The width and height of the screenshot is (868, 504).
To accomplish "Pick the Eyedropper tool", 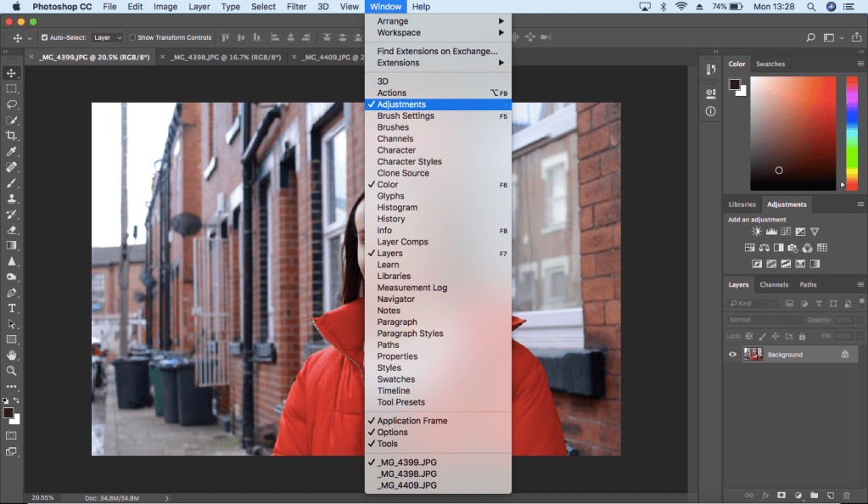I will (x=12, y=152).
